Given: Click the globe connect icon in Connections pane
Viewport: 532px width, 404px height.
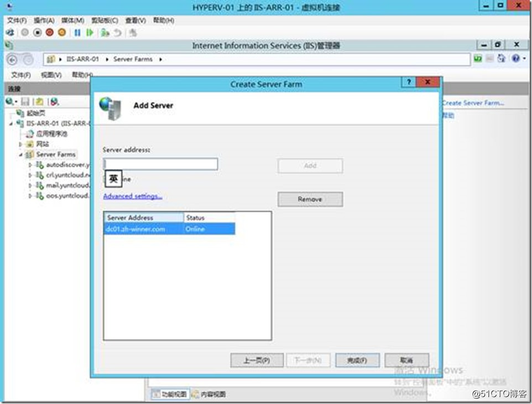Looking at the screenshot, I should tap(9, 101).
